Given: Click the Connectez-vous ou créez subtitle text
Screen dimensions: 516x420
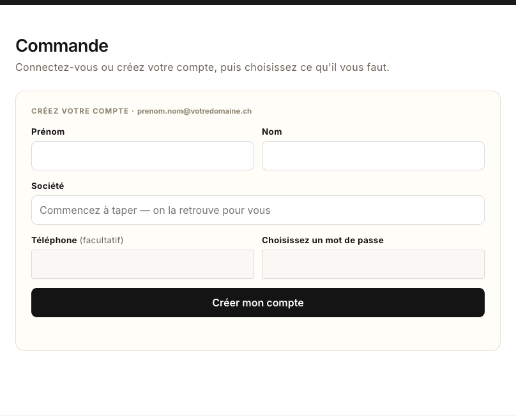Looking at the screenshot, I should tap(202, 67).
